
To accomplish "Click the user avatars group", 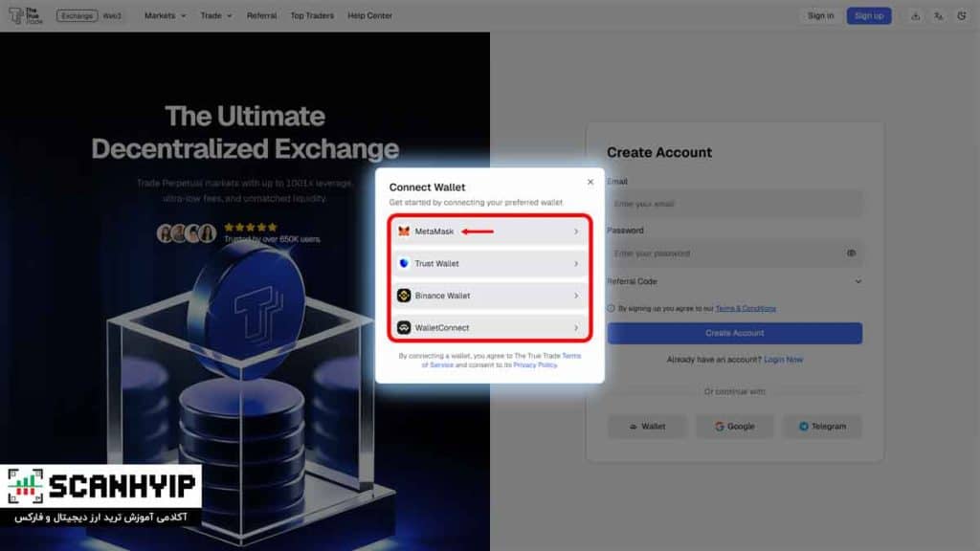I will click(187, 233).
